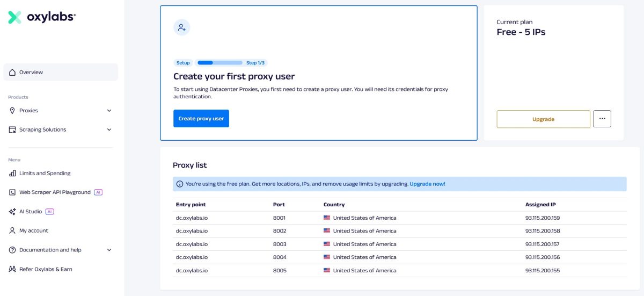Expand the Scraping Solutions chevron
Screen dimensions: 644x296
(x=109, y=129)
